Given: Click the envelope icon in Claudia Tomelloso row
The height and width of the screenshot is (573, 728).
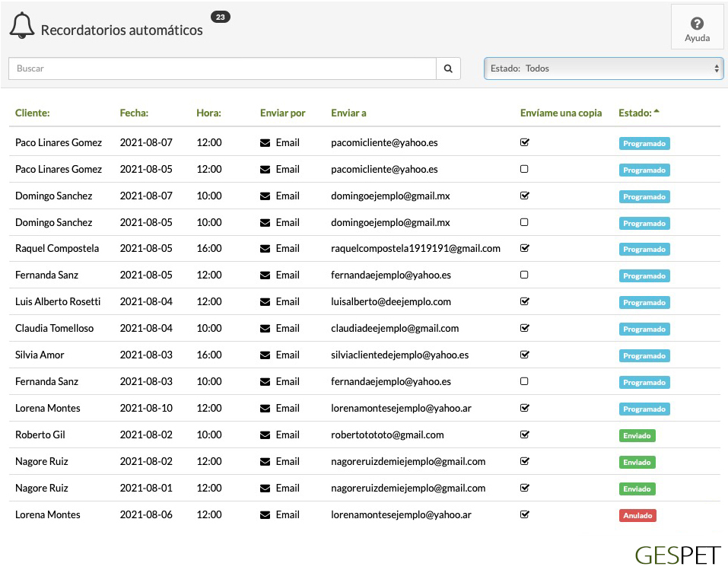Looking at the screenshot, I should coord(265,329).
